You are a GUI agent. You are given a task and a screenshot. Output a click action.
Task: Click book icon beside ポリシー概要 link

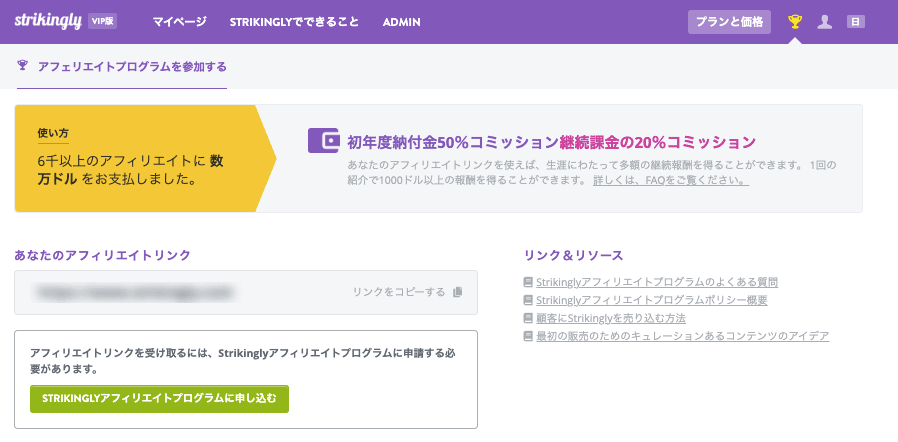(528, 300)
